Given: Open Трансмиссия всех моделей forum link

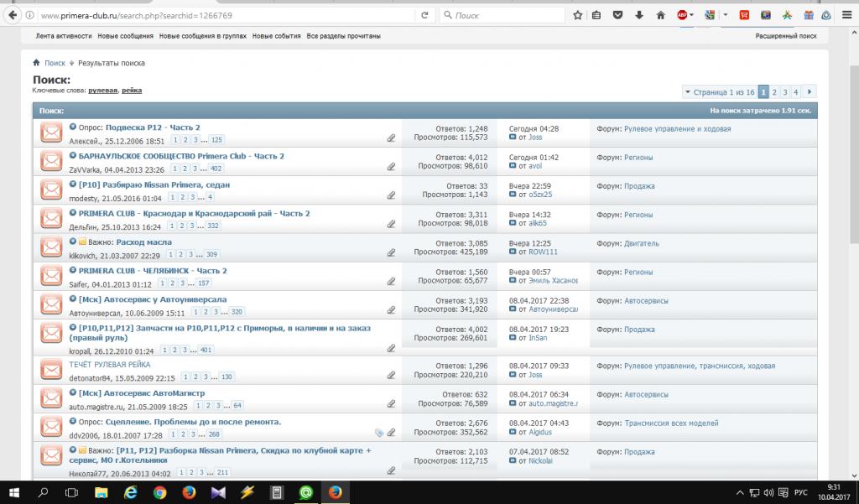Looking at the screenshot, I should tap(671, 423).
